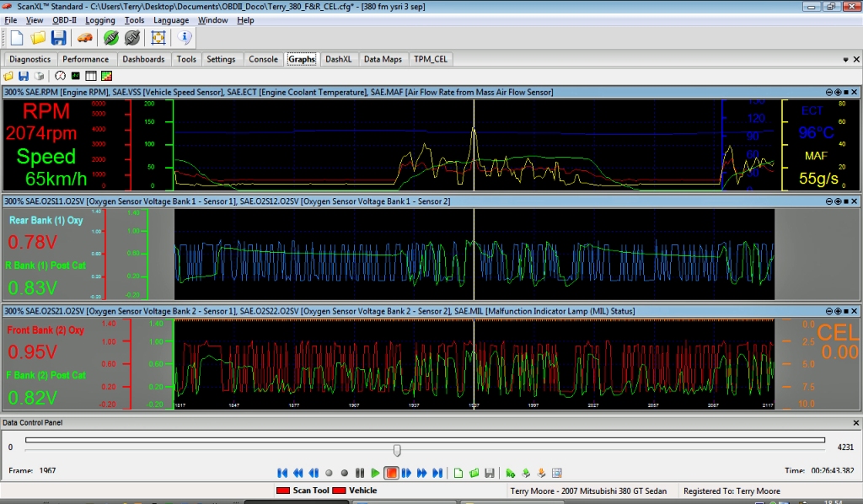Switch to the Data Maps tab

(382, 59)
